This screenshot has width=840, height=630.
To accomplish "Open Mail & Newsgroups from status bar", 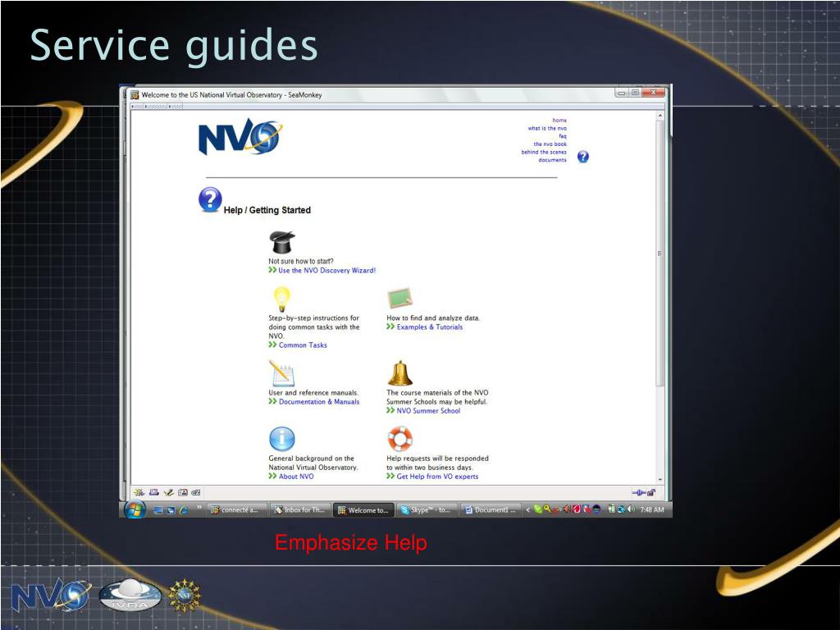I will click(154, 492).
